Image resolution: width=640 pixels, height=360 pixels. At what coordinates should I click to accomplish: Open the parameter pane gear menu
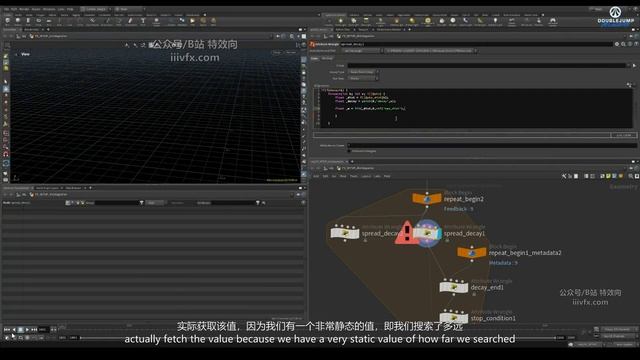click(x=617, y=44)
